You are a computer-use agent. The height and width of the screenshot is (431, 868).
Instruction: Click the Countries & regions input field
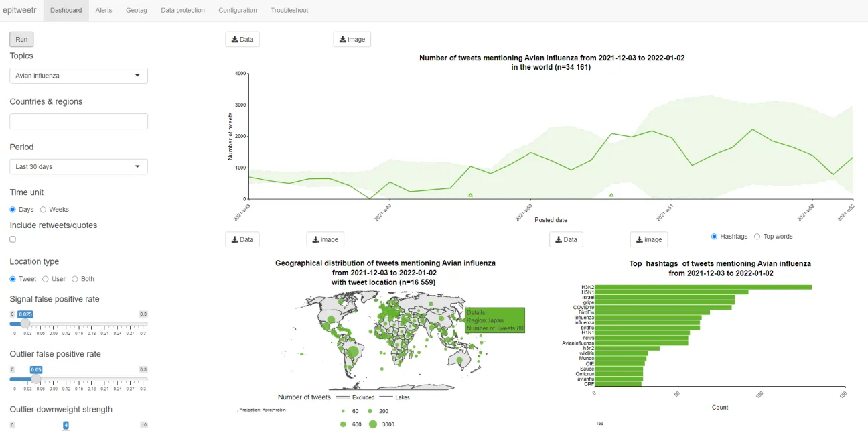78,121
